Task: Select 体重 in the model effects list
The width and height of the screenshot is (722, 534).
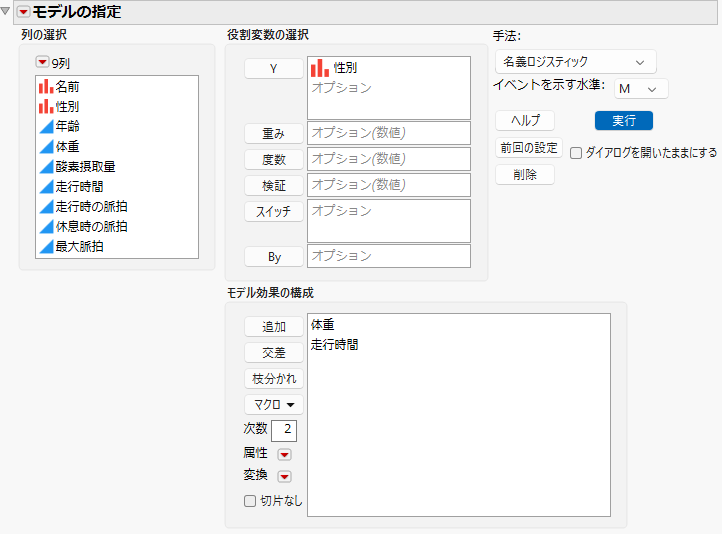Action: click(x=322, y=325)
